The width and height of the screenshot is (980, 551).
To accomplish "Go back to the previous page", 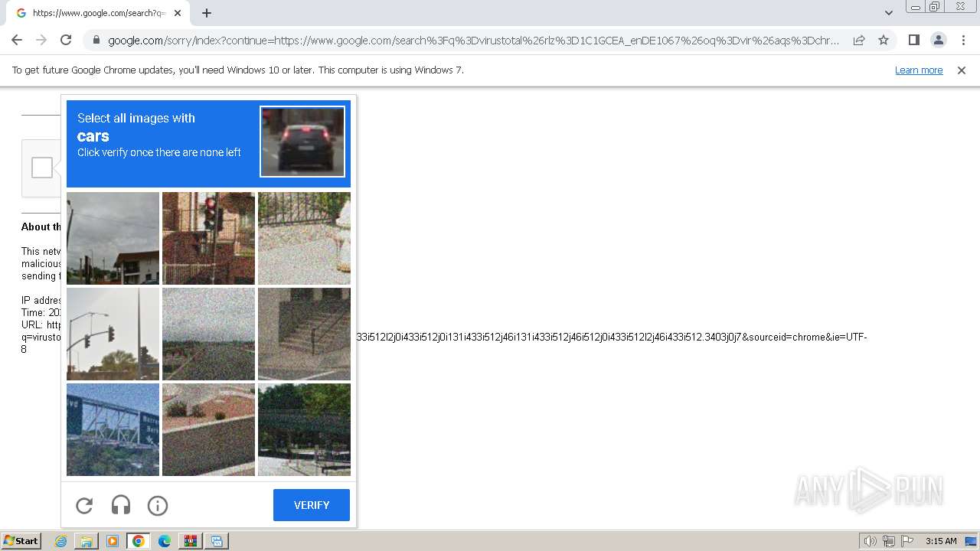I will tap(17, 40).
